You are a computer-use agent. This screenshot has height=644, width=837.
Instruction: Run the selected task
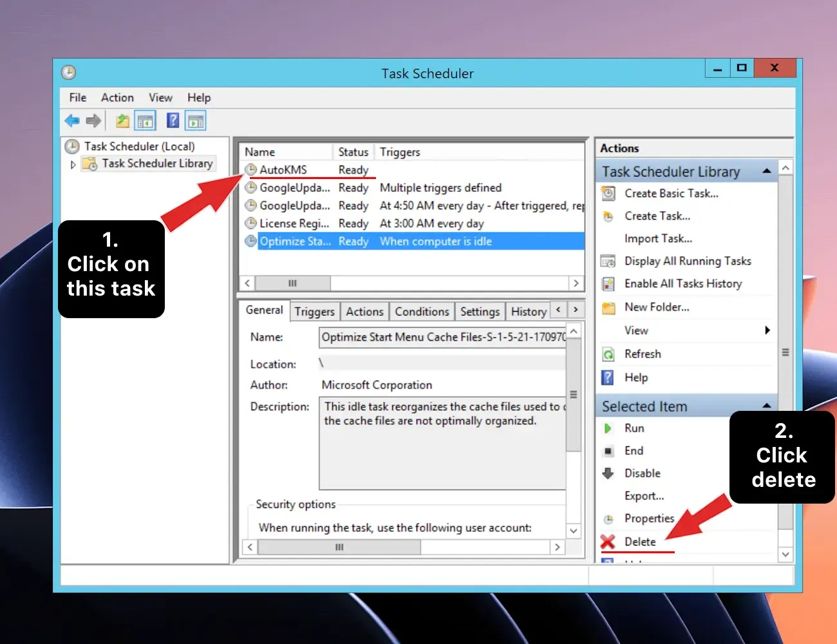tap(634, 428)
